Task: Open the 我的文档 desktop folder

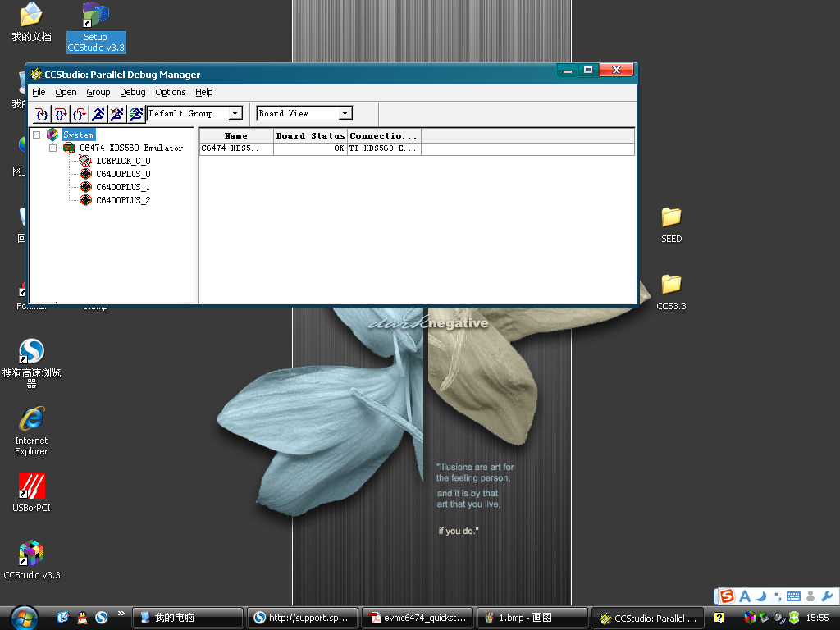Action: click(x=32, y=22)
